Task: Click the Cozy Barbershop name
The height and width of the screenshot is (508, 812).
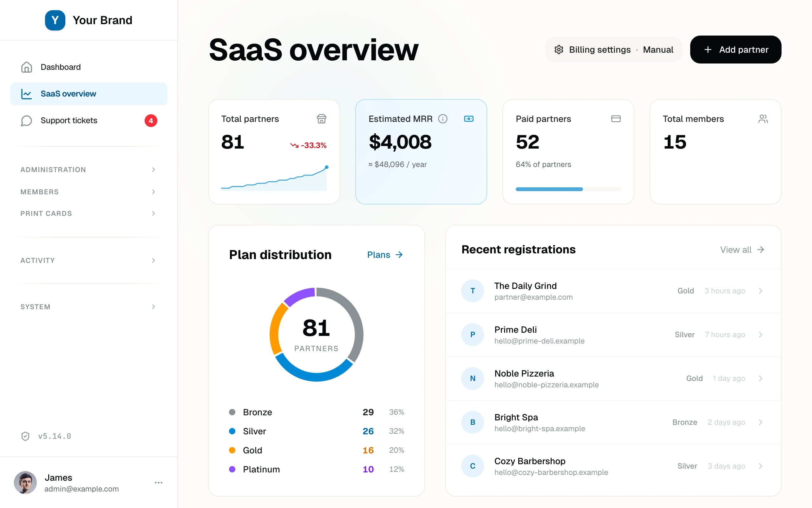Action: click(530, 461)
